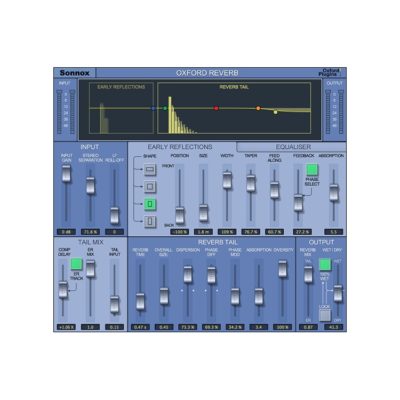Screen dimensions: 400x400
Task: Click the Phase Diff value field
Action: (x=211, y=327)
